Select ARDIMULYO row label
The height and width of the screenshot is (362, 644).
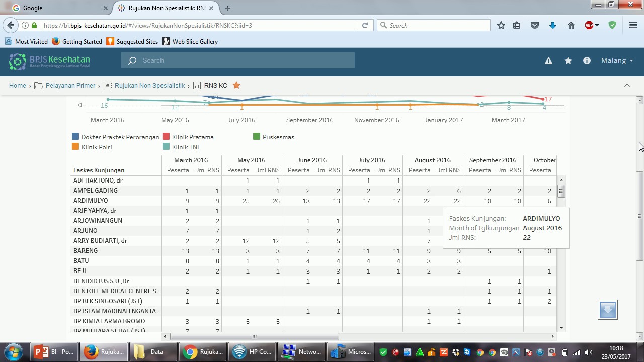pyautogui.click(x=91, y=201)
